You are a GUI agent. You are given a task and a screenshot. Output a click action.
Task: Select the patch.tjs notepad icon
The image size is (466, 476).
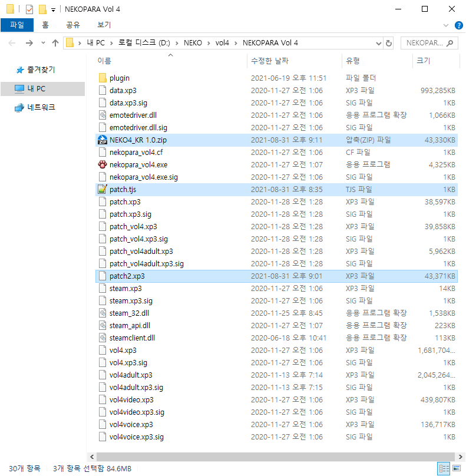pos(103,189)
